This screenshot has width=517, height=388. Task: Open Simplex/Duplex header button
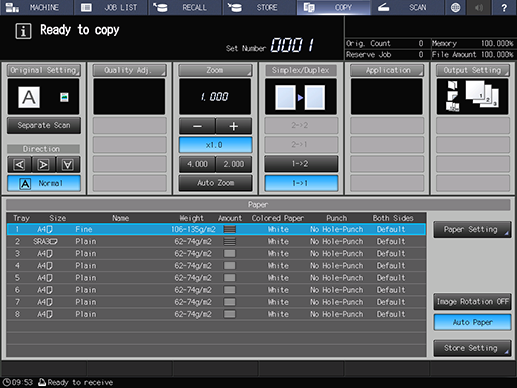(x=301, y=70)
